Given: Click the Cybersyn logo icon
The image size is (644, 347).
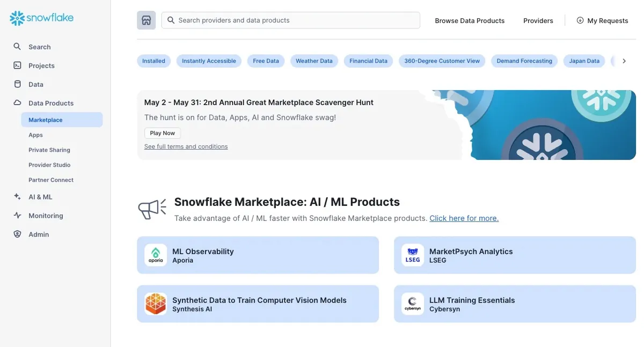Looking at the screenshot, I should click(x=413, y=304).
